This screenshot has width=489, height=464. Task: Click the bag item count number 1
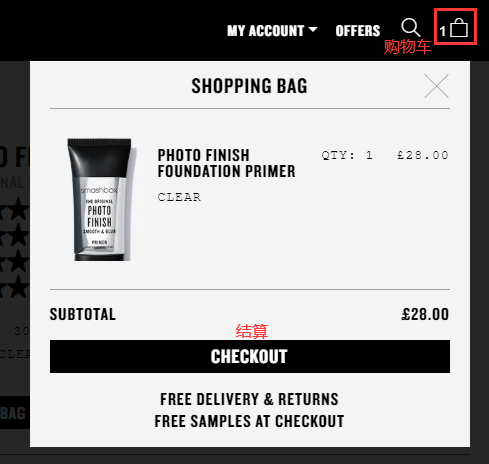(443, 32)
